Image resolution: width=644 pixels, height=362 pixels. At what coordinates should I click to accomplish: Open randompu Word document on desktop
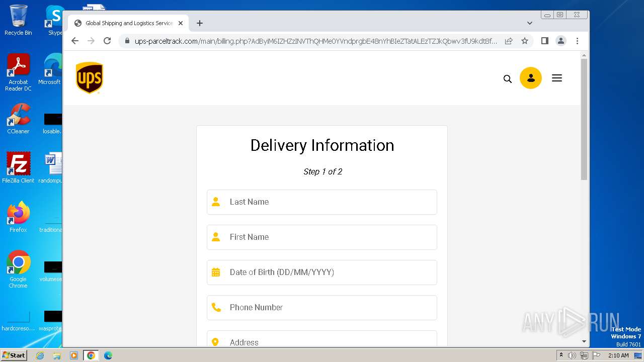(50, 168)
